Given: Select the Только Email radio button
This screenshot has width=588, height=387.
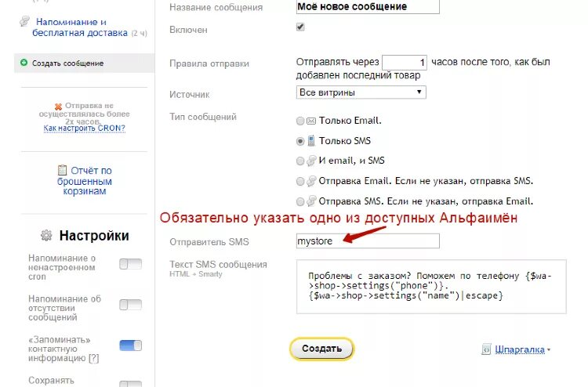Looking at the screenshot, I should (x=300, y=121).
